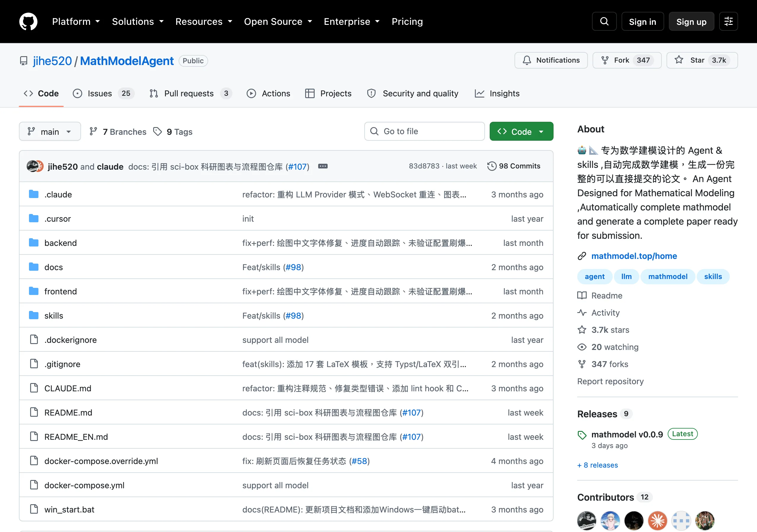The width and height of the screenshot is (757, 532).
Task: Open the CLAUDE.md file
Action: 68,388
